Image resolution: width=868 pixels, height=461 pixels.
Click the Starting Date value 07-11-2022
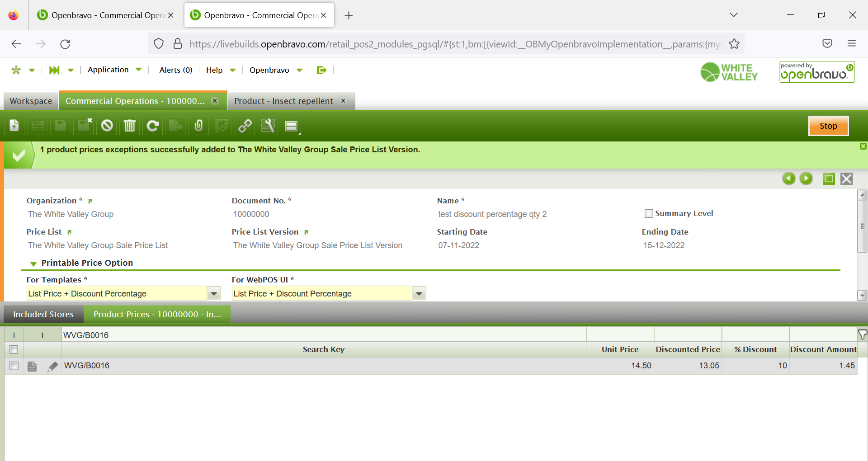pyautogui.click(x=458, y=245)
